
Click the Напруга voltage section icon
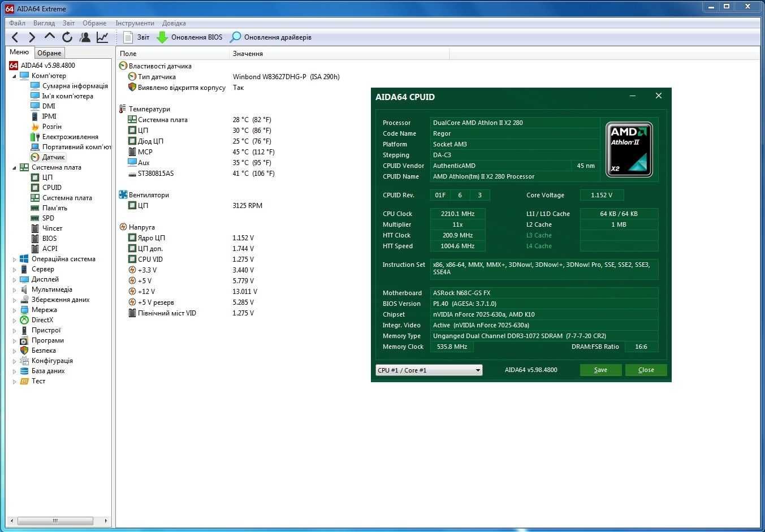123,227
